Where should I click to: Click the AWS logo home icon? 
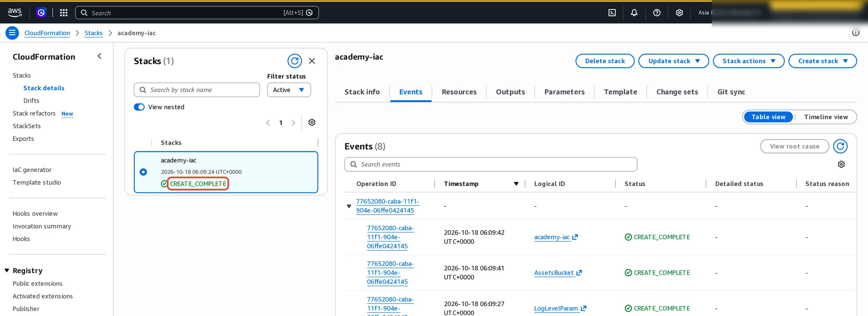click(14, 13)
